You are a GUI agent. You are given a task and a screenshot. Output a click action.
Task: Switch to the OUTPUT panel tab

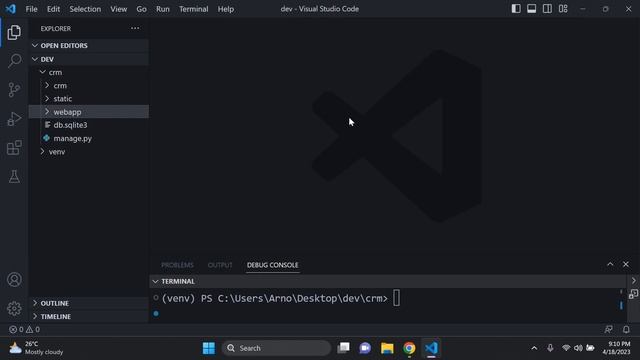coord(220,265)
